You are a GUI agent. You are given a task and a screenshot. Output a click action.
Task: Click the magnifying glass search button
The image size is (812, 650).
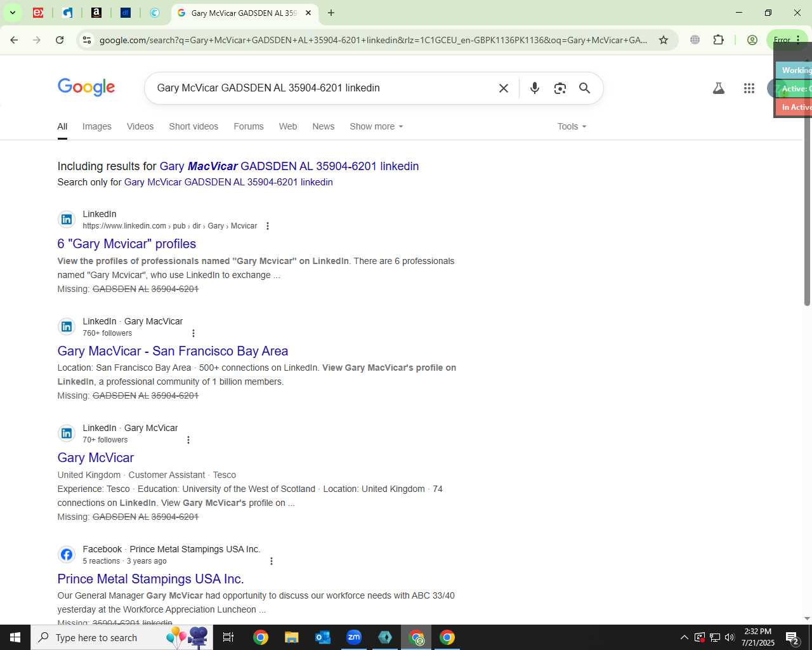tap(585, 88)
